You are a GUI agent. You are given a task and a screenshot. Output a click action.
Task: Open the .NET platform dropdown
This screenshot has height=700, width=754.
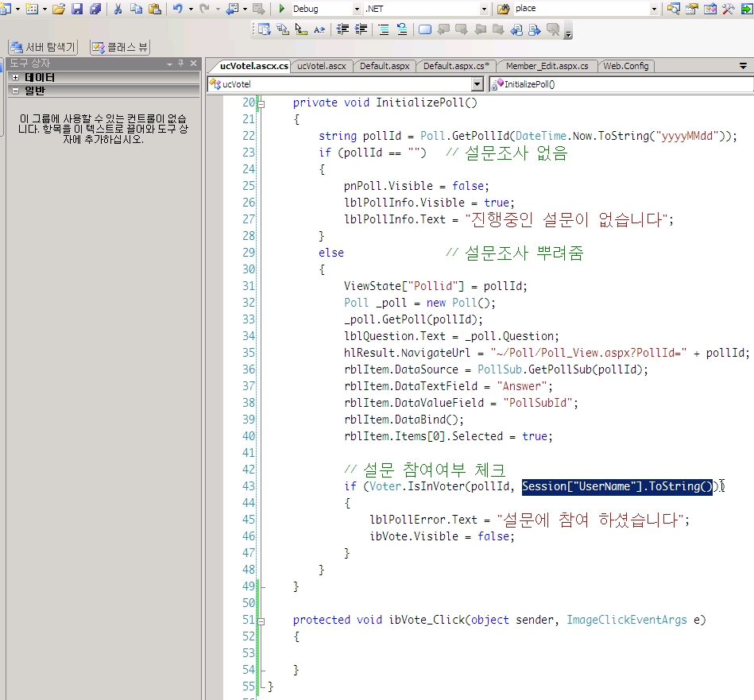pyautogui.click(x=484, y=9)
